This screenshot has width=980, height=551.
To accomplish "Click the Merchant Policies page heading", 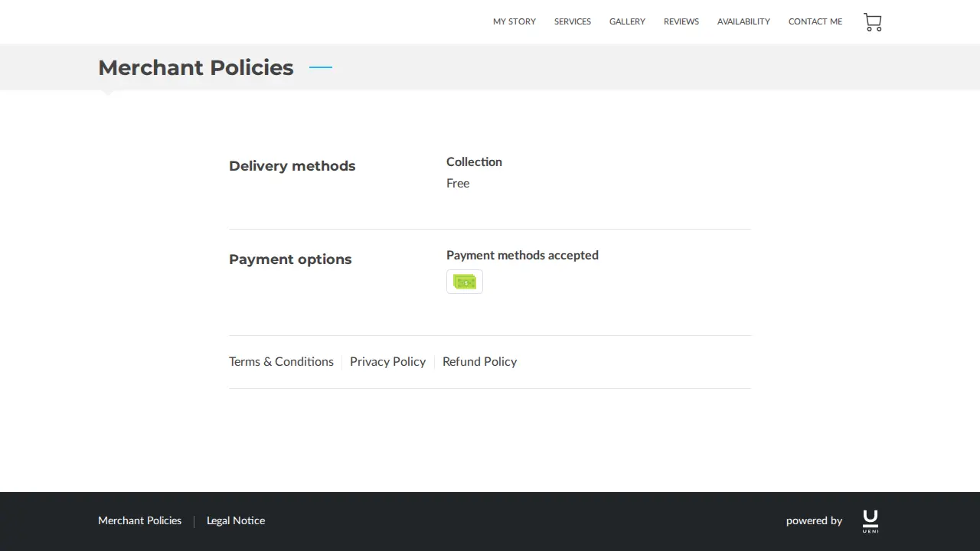I will 196,67.
